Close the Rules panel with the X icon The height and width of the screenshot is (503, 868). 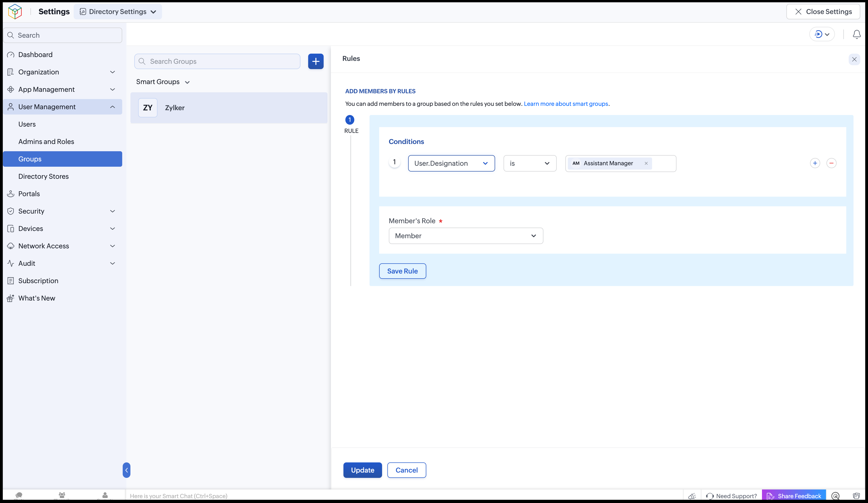click(854, 59)
